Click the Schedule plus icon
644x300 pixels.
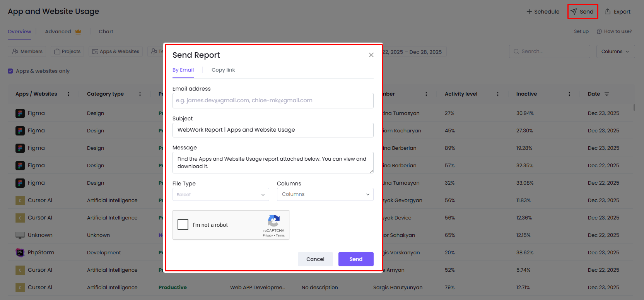529,12
